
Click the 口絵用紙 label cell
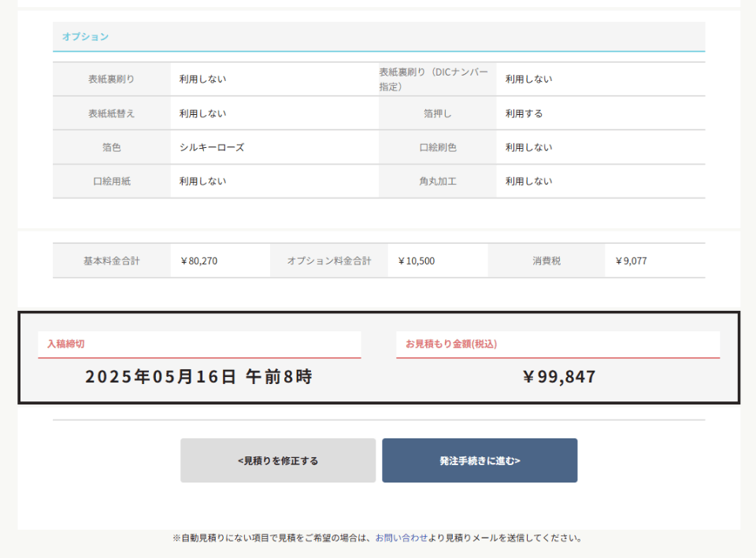point(111,181)
